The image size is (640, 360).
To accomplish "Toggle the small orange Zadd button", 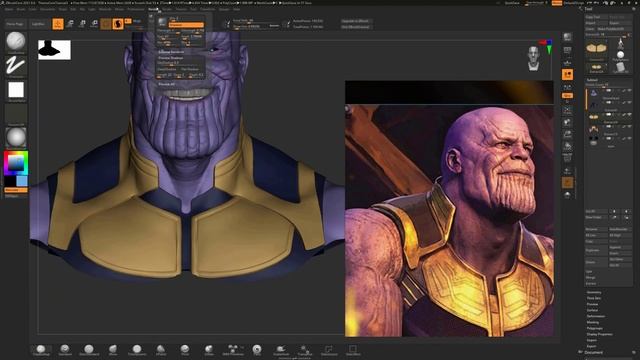I will point(128,21).
